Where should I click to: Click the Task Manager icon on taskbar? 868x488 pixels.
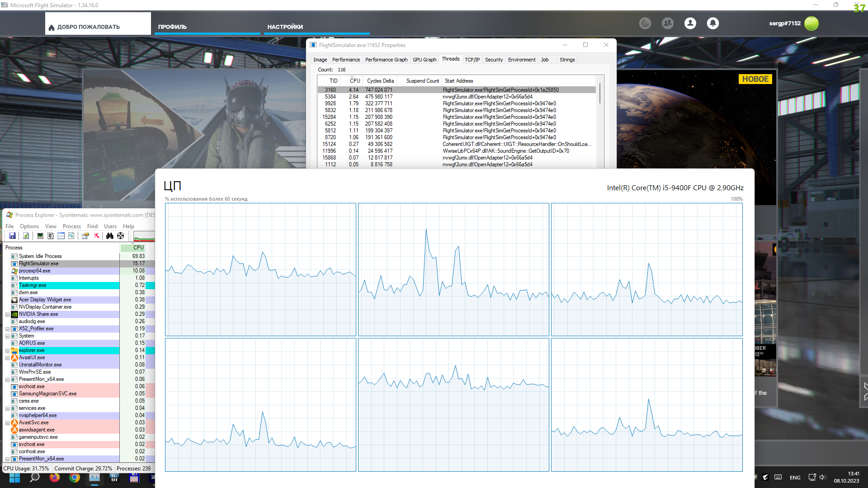(x=94, y=478)
